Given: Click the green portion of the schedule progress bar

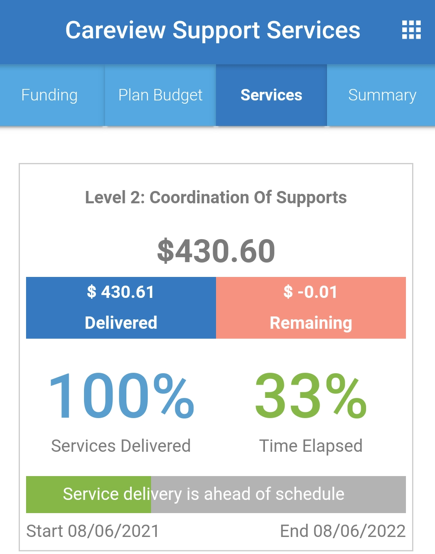Looking at the screenshot, I should tap(88, 494).
